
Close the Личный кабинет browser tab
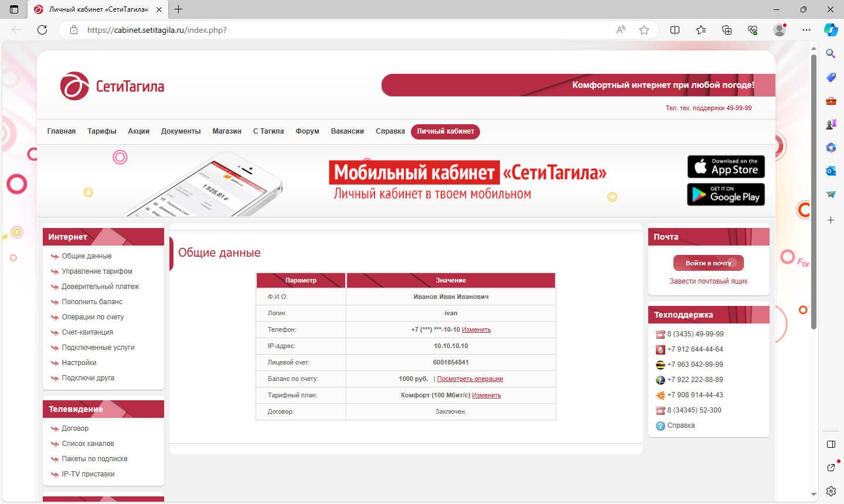click(x=159, y=9)
